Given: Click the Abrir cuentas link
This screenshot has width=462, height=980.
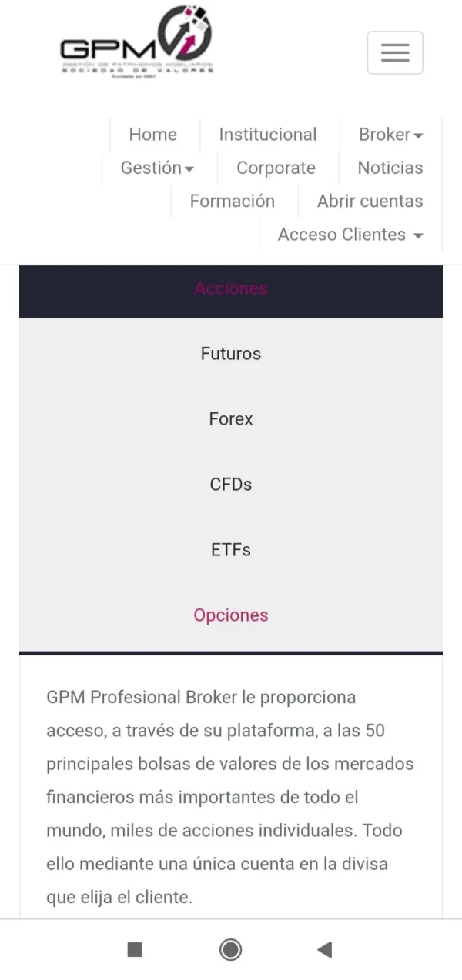Looking at the screenshot, I should pyautogui.click(x=370, y=201).
